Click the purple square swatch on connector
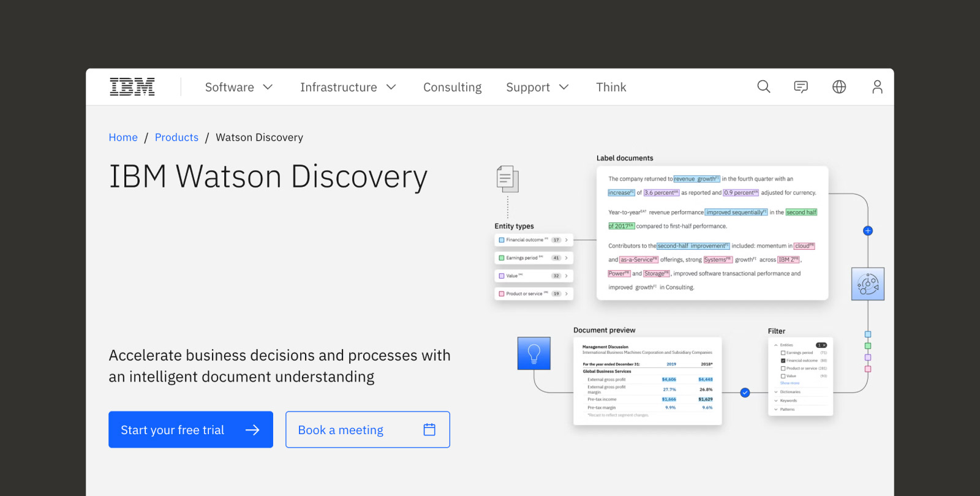Screen dimensions: 980x496 point(868,357)
